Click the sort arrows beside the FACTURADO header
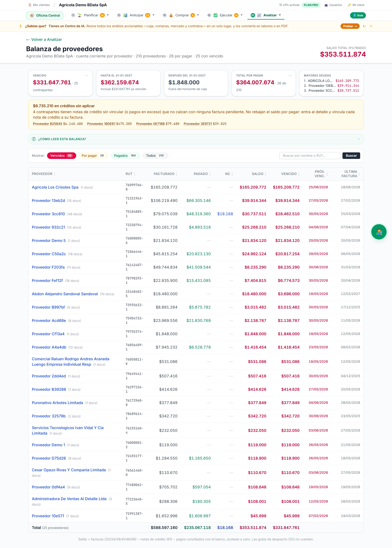Viewport: 392px width, 548px height. point(176,174)
